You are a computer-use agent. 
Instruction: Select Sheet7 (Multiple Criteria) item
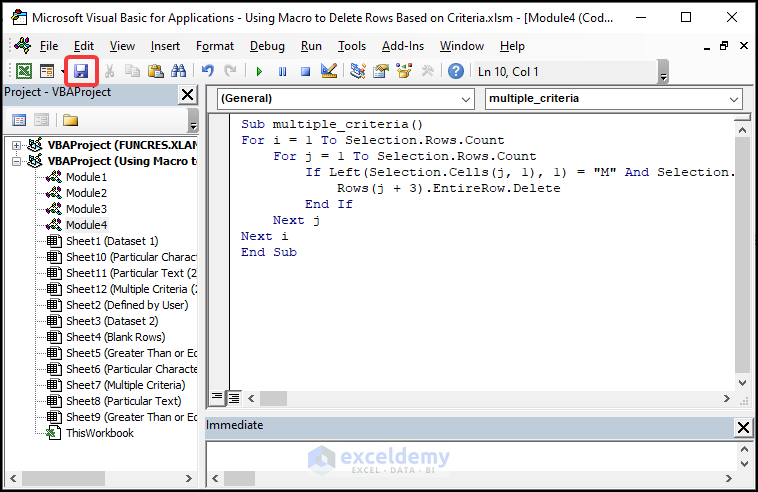pos(126,385)
